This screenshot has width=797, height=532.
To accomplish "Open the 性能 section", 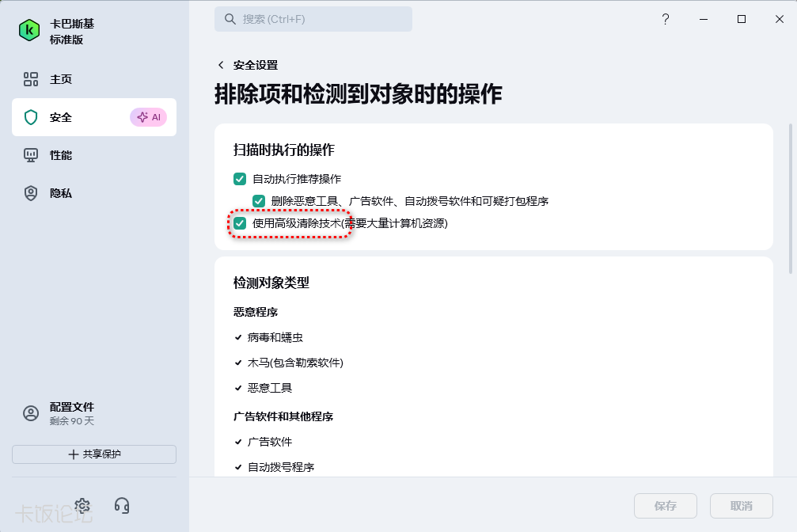I will [94, 155].
